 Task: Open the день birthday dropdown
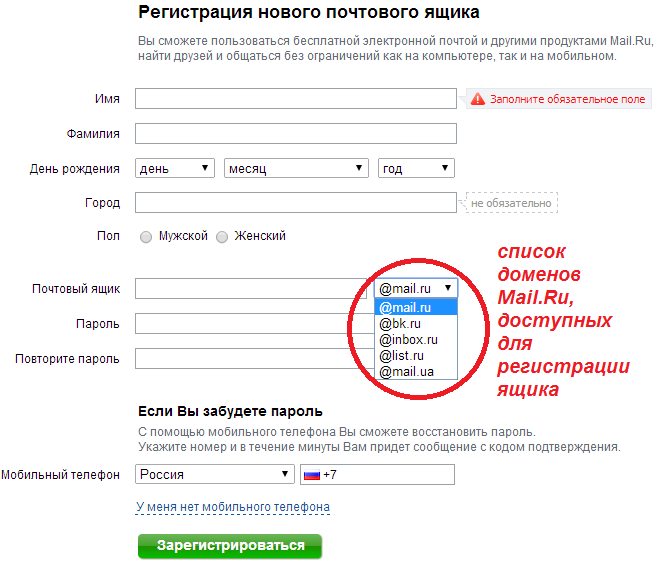point(175,168)
